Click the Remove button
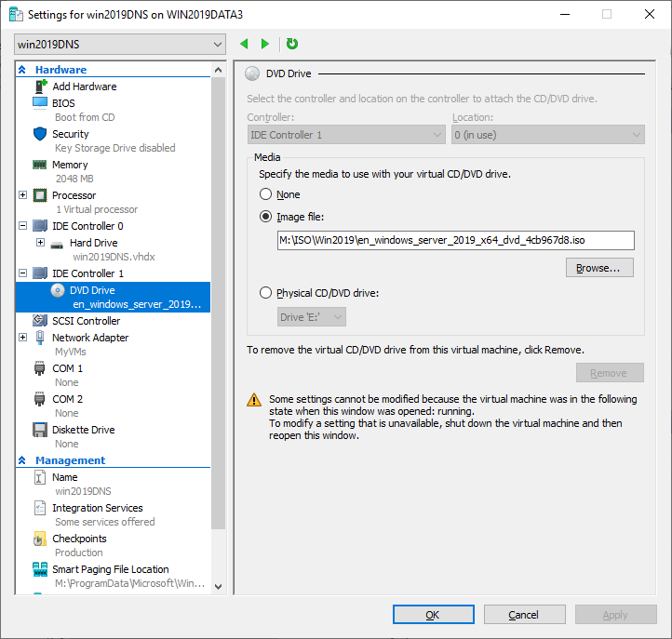 [610, 373]
